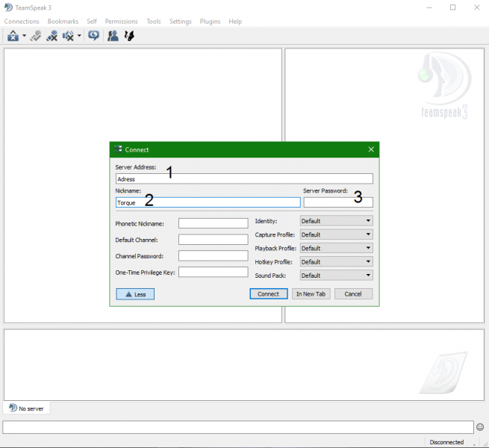The image size is (489, 448).
Task: Open the Tools menu
Action: coord(154,22)
